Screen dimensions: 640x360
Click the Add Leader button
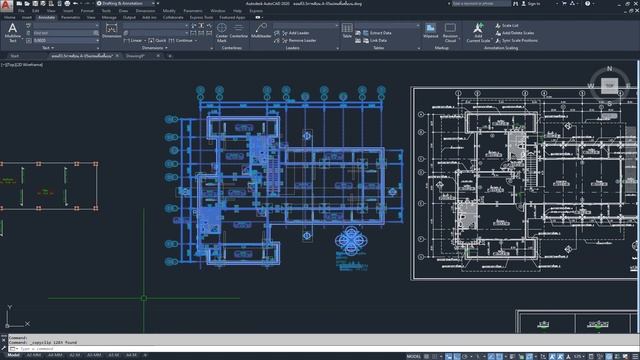coord(295,33)
